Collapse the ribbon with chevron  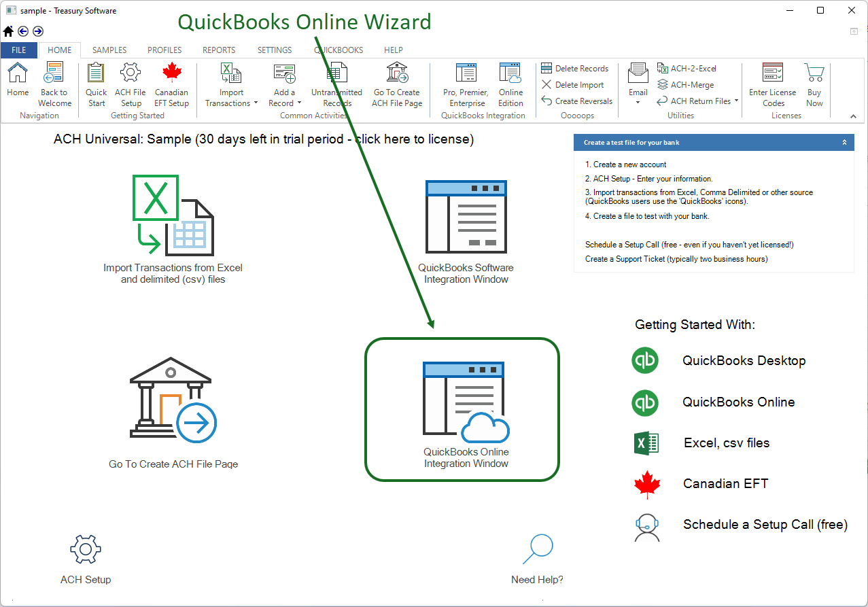pyautogui.click(x=853, y=117)
